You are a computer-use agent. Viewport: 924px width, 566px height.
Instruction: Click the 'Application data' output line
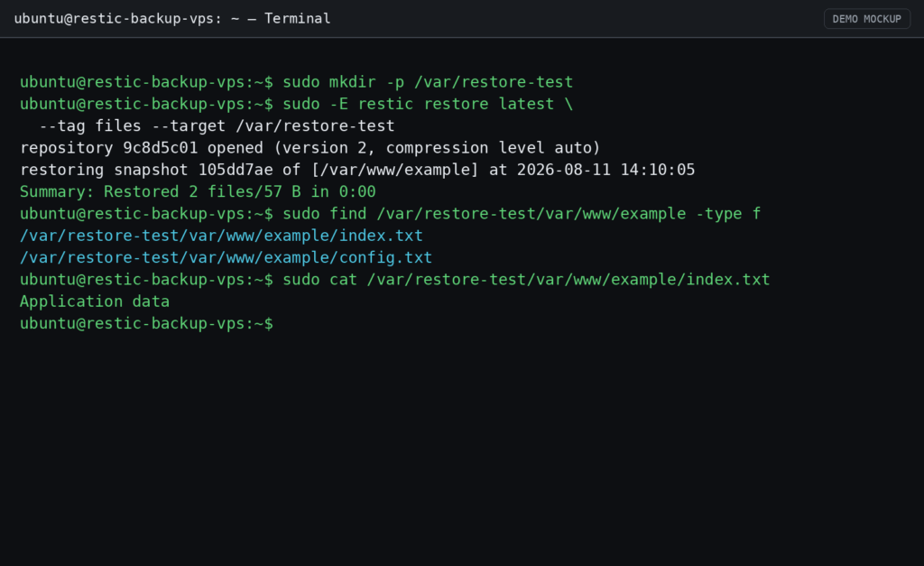pyautogui.click(x=94, y=302)
